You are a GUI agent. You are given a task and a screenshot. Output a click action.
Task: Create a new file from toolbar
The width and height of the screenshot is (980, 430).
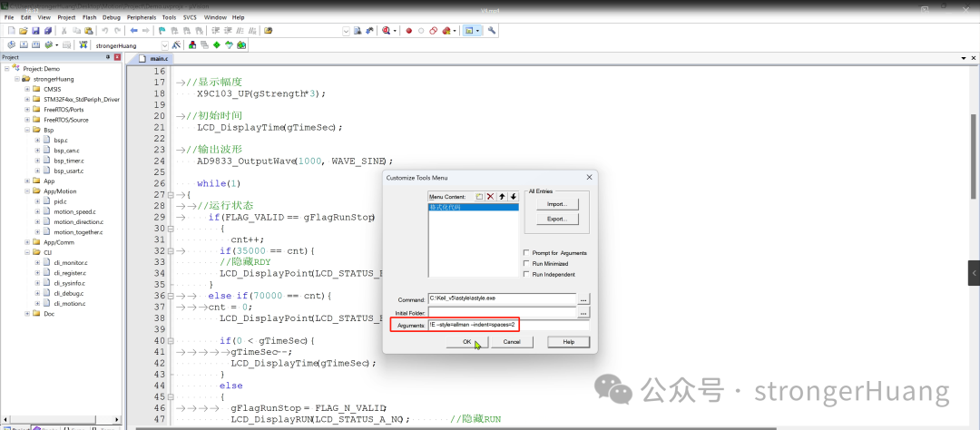pyautogui.click(x=12, y=31)
